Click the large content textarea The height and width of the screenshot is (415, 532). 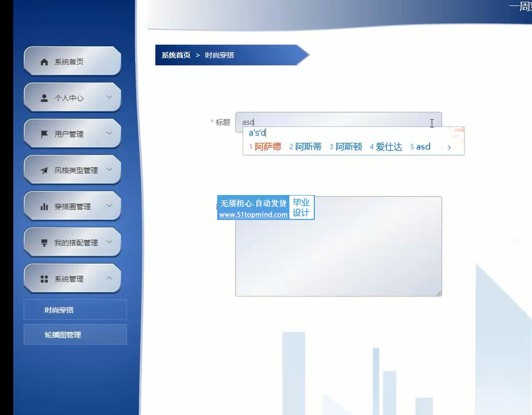pos(338,246)
